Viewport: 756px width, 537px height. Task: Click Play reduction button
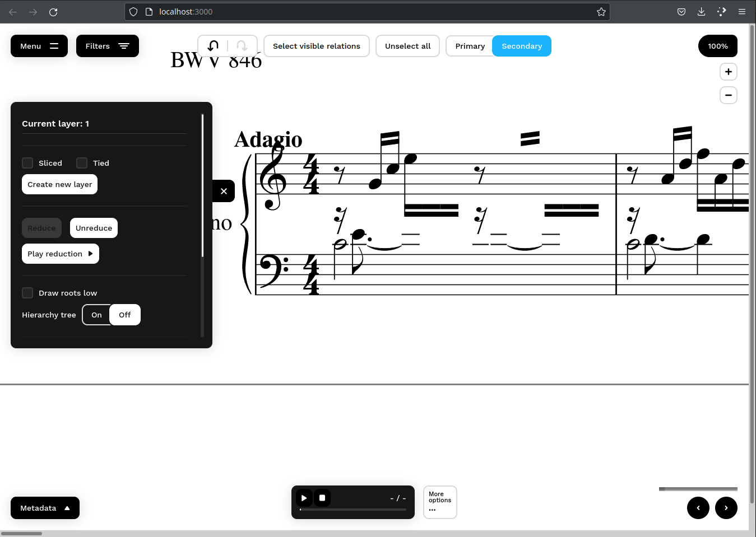point(61,254)
